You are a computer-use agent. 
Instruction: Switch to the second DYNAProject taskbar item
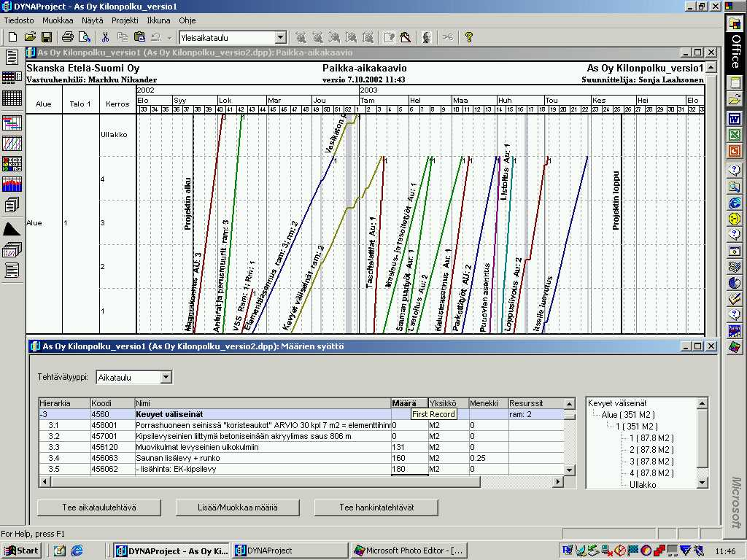pos(290,551)
